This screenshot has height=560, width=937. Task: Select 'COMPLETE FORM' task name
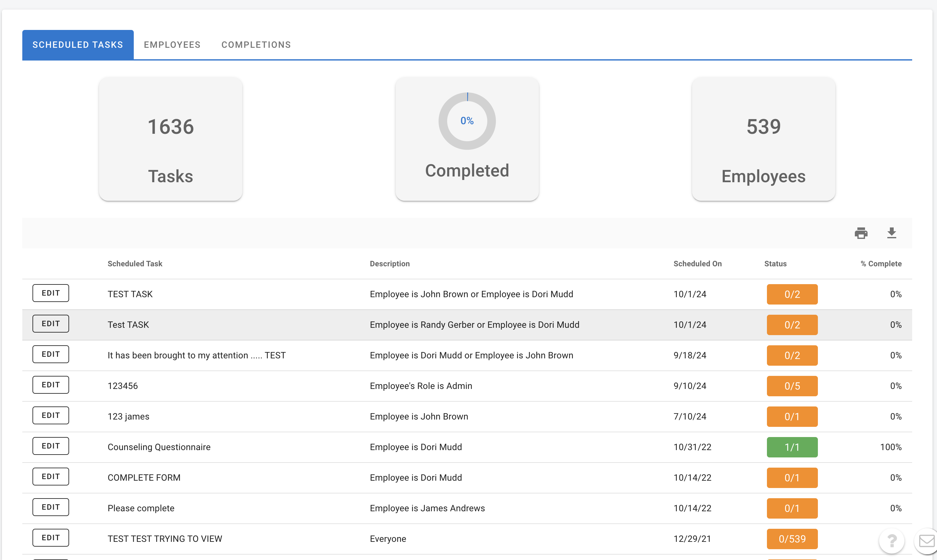(144, 478)
